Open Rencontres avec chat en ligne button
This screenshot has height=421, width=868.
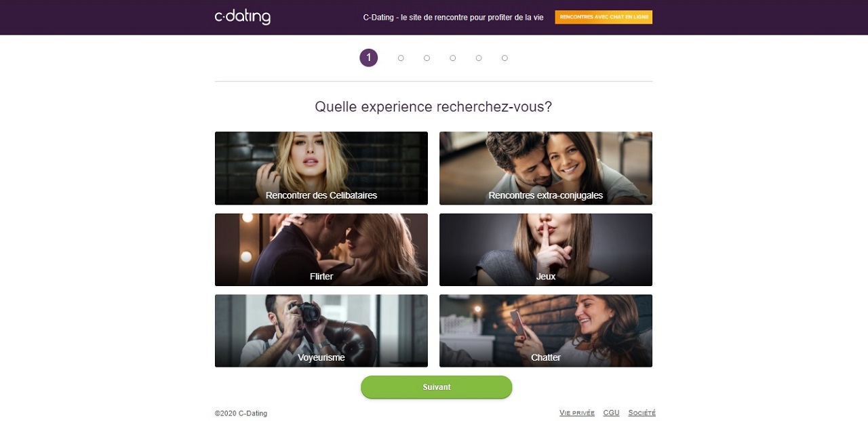604,17
